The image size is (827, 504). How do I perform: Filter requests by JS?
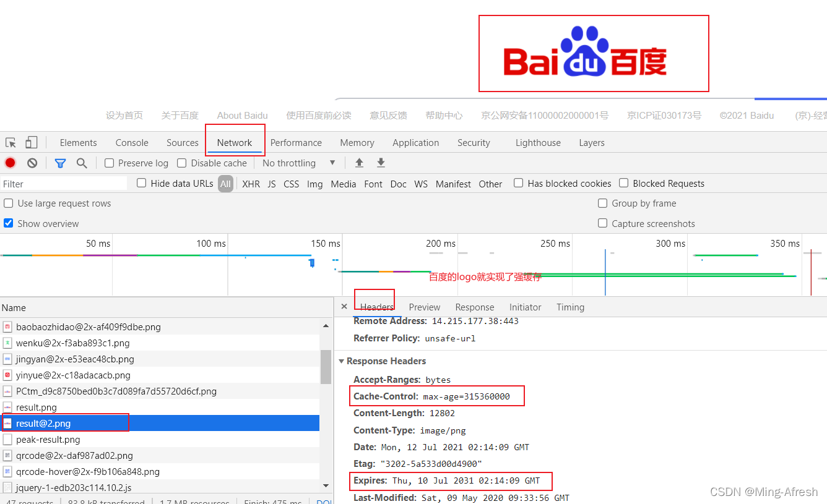tap(272, 184)
